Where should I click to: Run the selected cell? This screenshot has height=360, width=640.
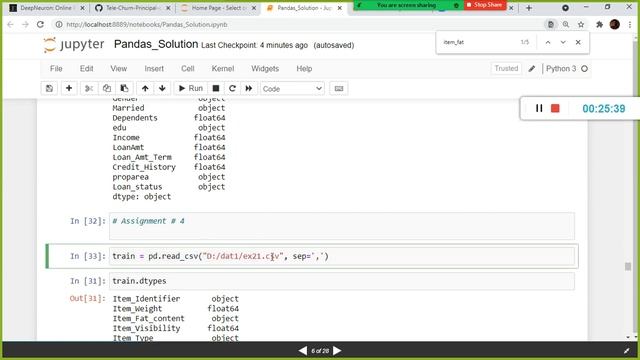pyautogui.click(x=191, y=88)
